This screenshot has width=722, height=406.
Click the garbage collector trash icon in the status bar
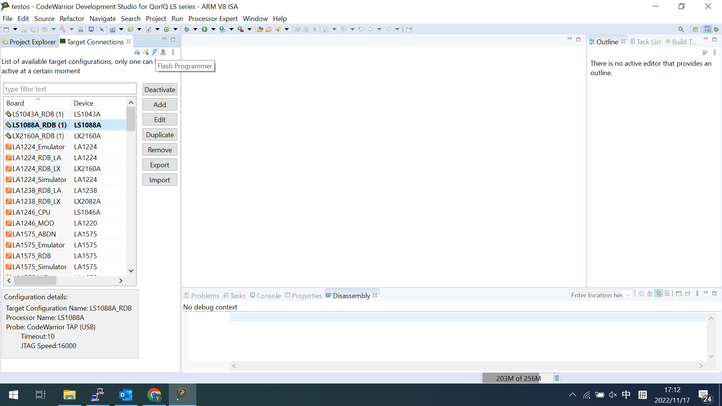557,378
